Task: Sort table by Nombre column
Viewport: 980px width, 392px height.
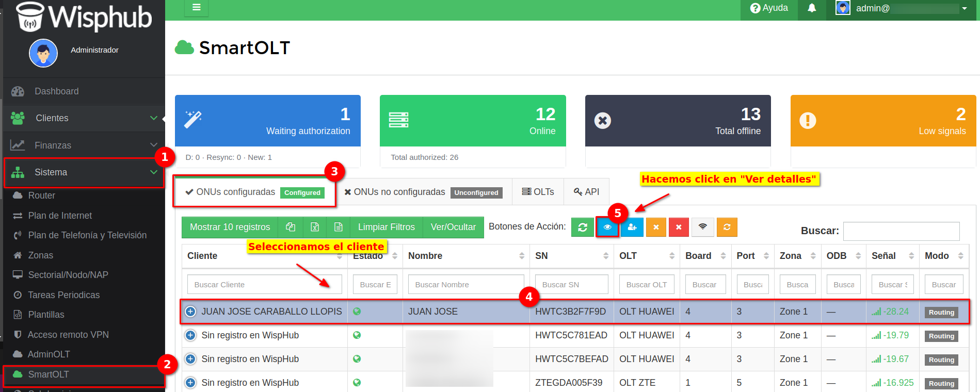Action: [x=466, y=256]
